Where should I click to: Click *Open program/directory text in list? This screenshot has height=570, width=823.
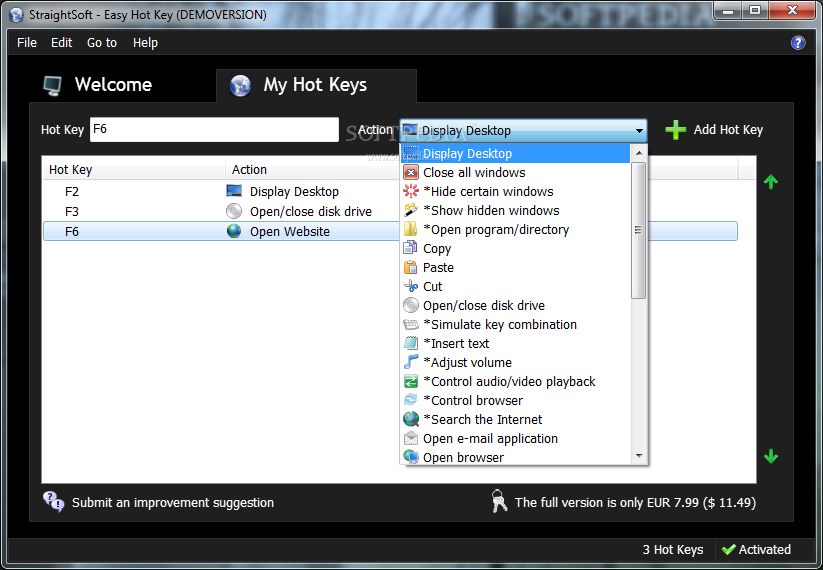[496, 229]
